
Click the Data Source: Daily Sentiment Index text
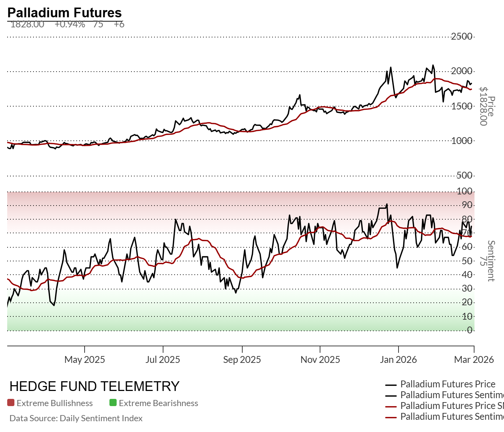(x=76, y=418)
